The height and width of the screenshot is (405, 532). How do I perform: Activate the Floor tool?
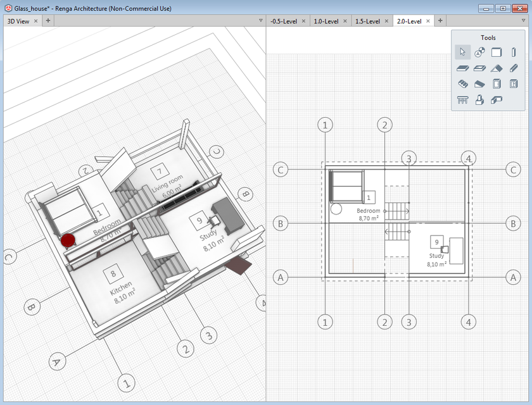(x=463, y=68)
